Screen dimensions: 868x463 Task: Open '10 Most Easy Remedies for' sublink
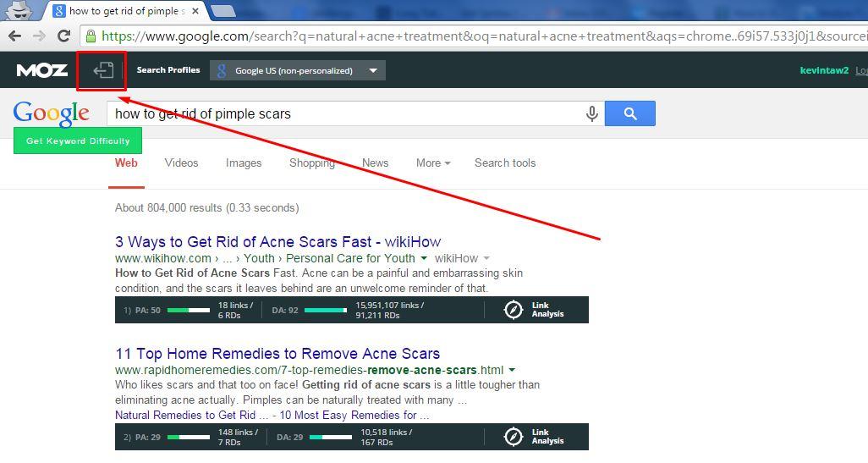[x=354, y=416]
